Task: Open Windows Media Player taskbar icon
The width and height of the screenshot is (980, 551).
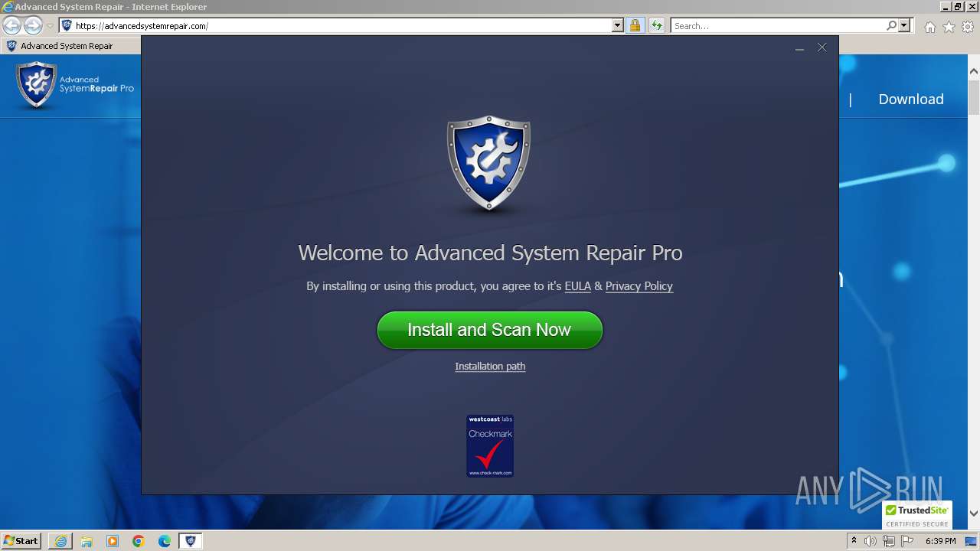Action: 113,541
